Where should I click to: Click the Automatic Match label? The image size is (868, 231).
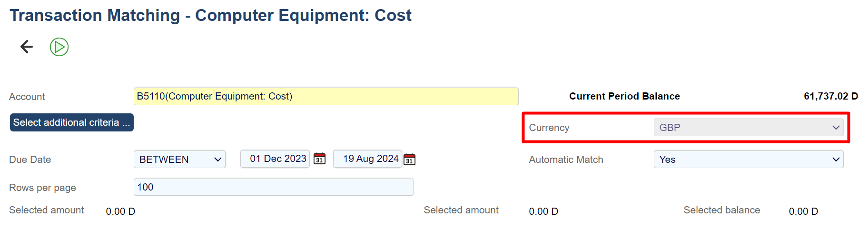click(566, 160)
